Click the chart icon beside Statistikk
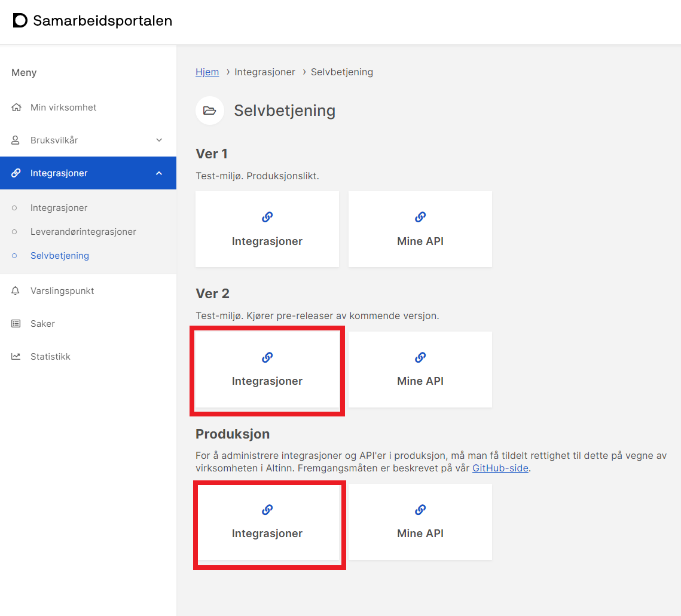681x616 pixels. [x=16, y=357]
